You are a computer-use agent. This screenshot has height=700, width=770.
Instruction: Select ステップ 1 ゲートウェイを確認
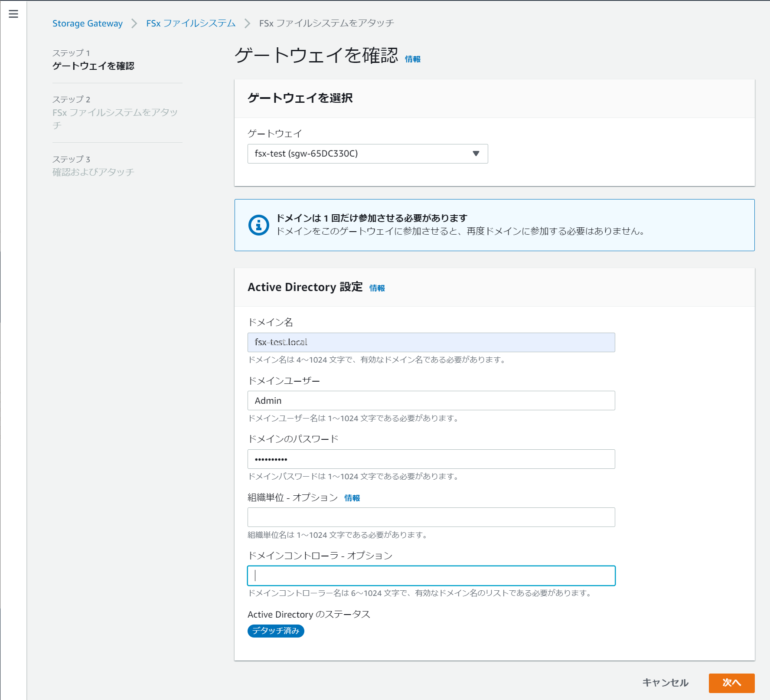coord(93,59)
